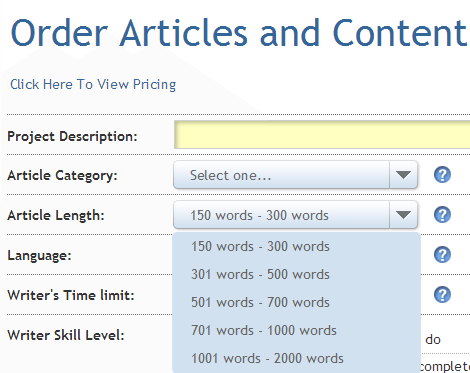Choose '501 words - 700 words' option

pyautogui.click(x=296, y=303)
